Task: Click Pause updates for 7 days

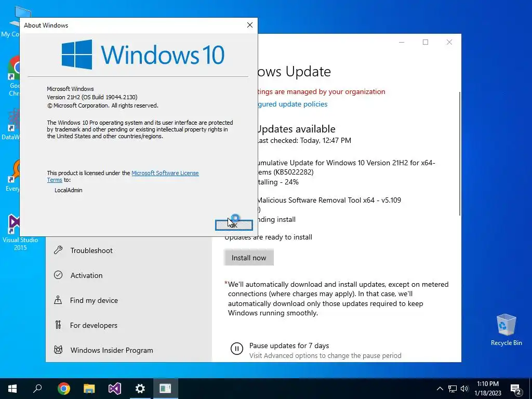Action: click(289, 345)
